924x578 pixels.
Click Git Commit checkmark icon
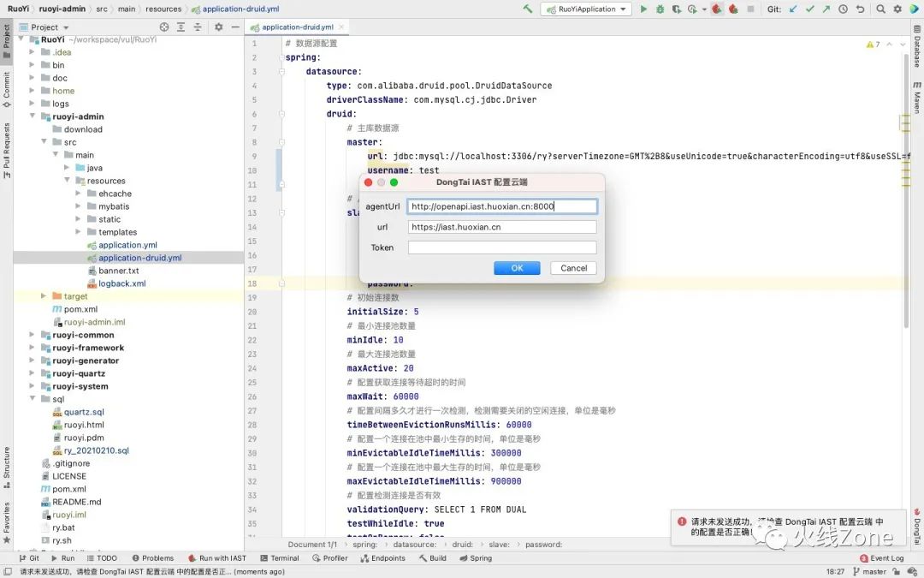pos(809,9)
